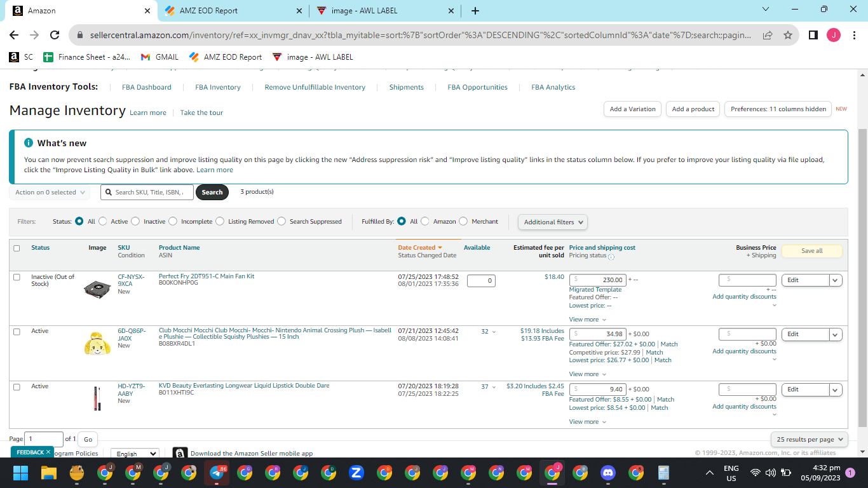Filter status by Active
The width and height of the screenshot is (868, 488).
103,222
